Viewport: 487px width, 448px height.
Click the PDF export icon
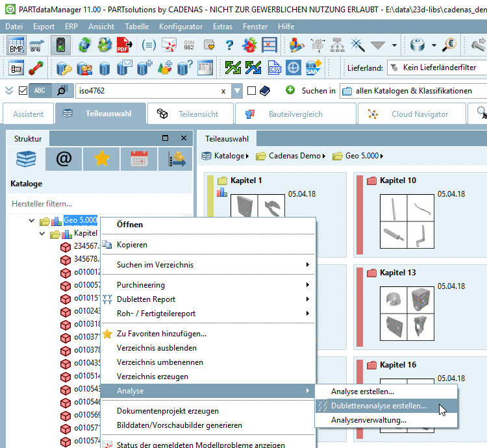tap(124, 45)
